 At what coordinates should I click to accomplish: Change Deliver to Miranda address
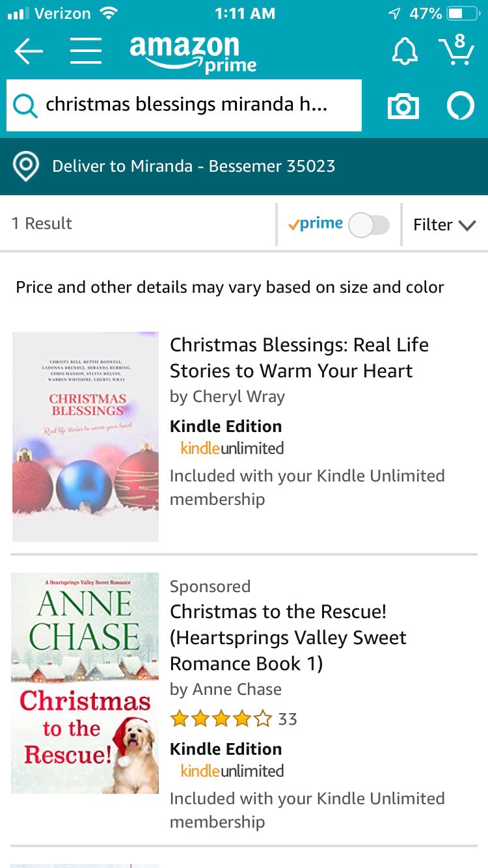click(193, 167)
